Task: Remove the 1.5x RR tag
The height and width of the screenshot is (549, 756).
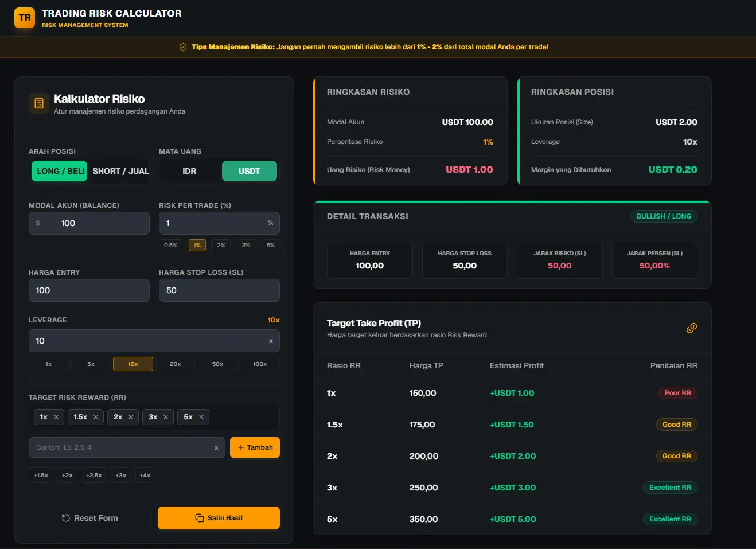Action: 96,417
